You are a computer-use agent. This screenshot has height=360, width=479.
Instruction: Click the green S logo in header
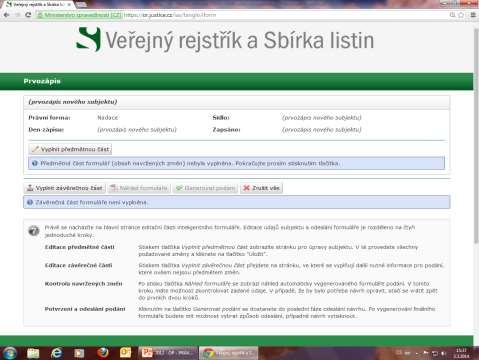click(88, 39)
